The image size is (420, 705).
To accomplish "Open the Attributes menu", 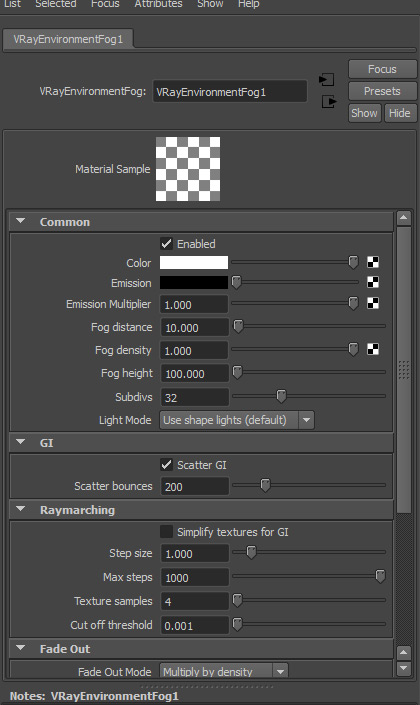I will click(x=158, y=4).
